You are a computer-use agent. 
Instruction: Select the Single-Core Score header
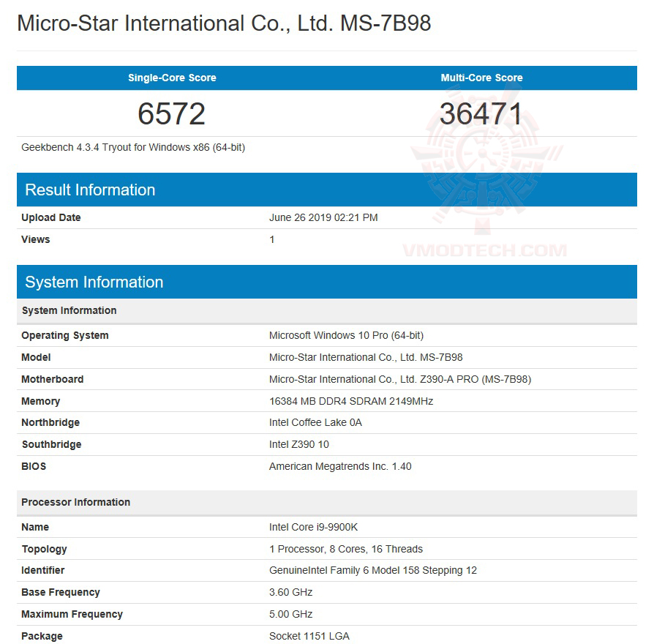coord(172,78)
